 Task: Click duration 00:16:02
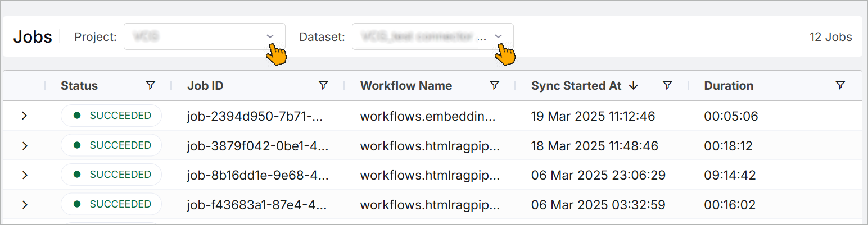730,205
